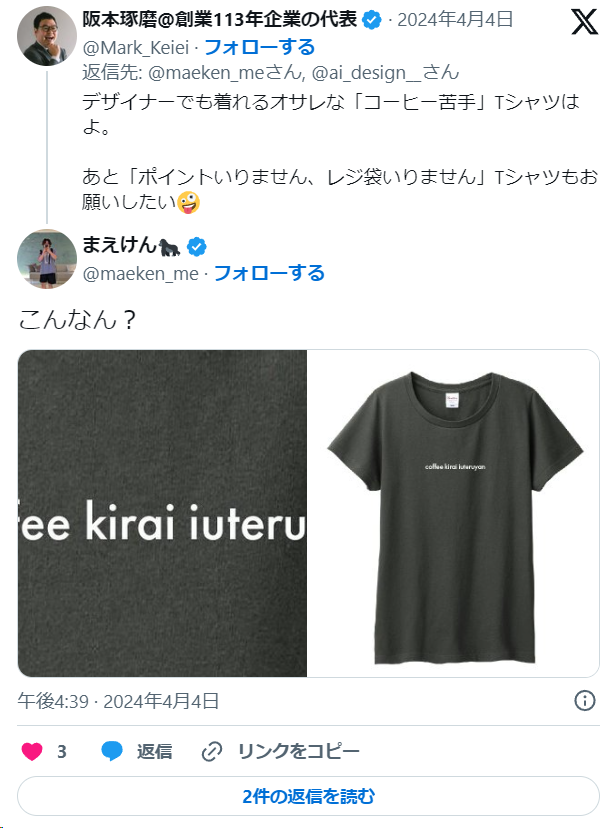Viewport: 610px width, 828px height.
Task: Click verified badge next to 阪本琢磨
Action: click(x=372, y=20)
